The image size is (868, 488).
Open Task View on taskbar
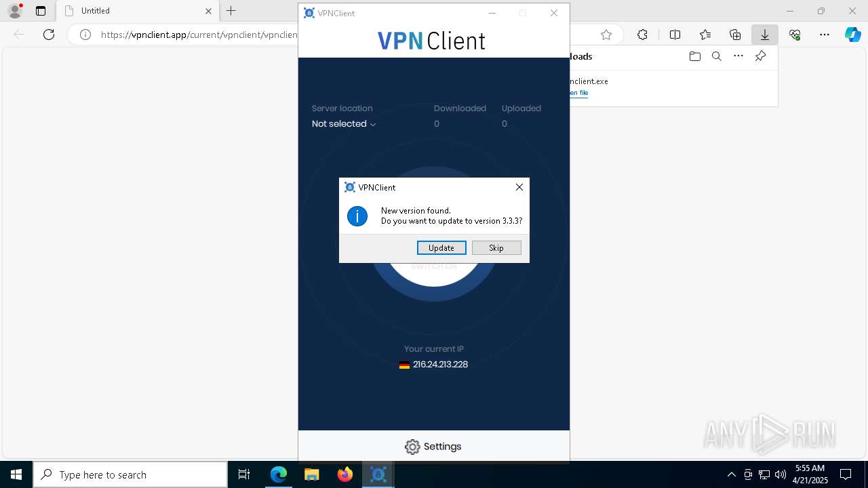tap(244, 474)
